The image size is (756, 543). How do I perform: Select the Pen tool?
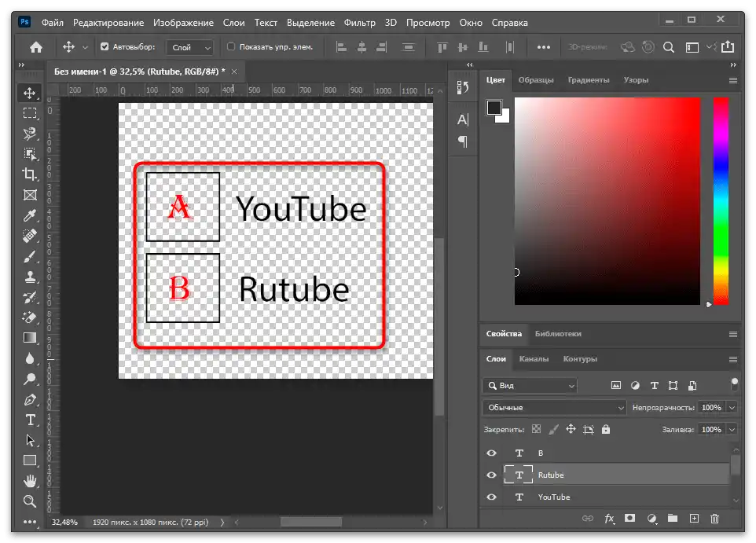click(30, 400)
